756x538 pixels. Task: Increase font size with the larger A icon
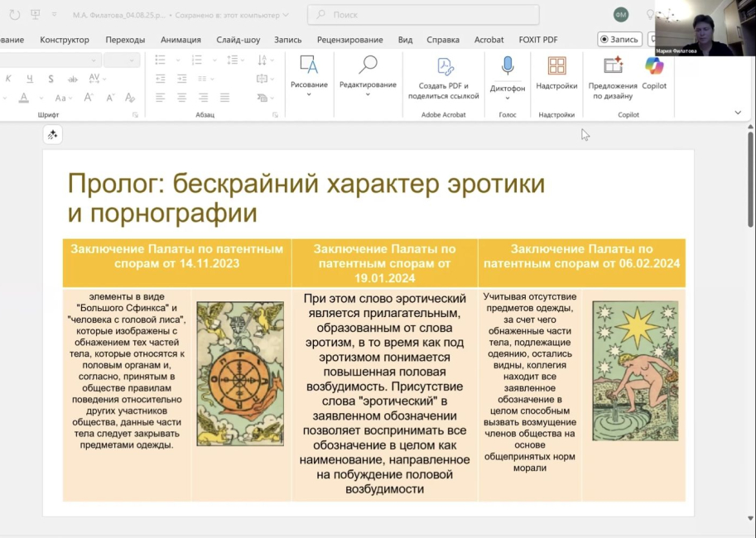click(x=89, y=98)
